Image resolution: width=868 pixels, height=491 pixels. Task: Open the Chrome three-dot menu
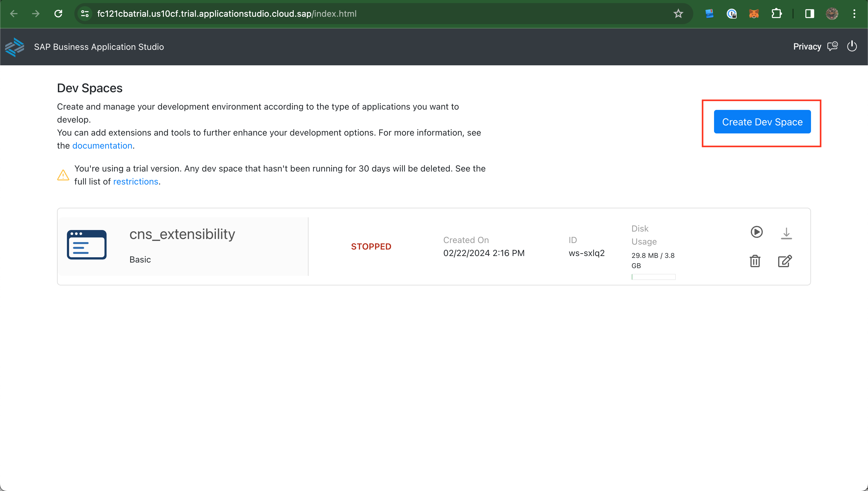[x=854, y=14]
